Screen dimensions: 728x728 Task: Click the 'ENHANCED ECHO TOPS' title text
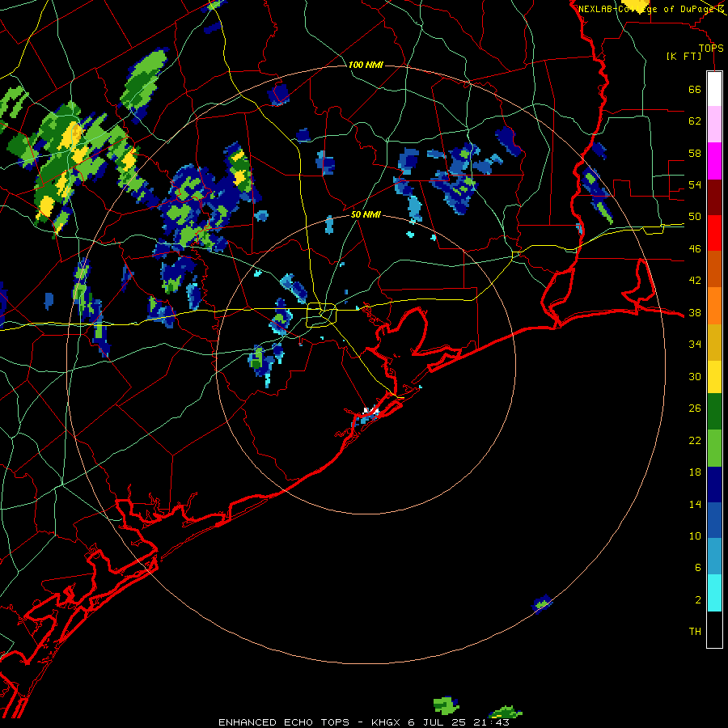coord(284,722)
